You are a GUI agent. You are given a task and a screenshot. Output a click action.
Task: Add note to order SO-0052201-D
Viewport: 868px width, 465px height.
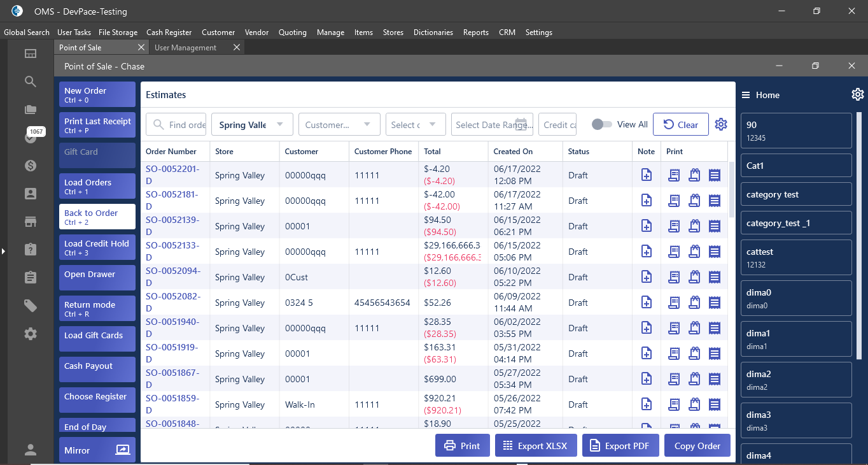[x=646, y=175]
